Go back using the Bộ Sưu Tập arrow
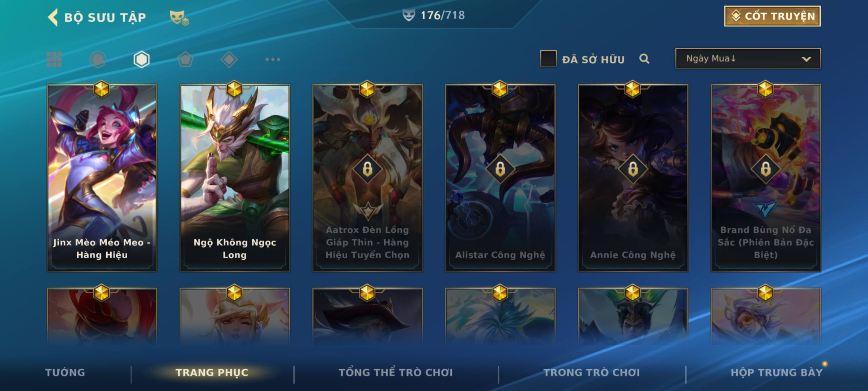 [52, 17]
